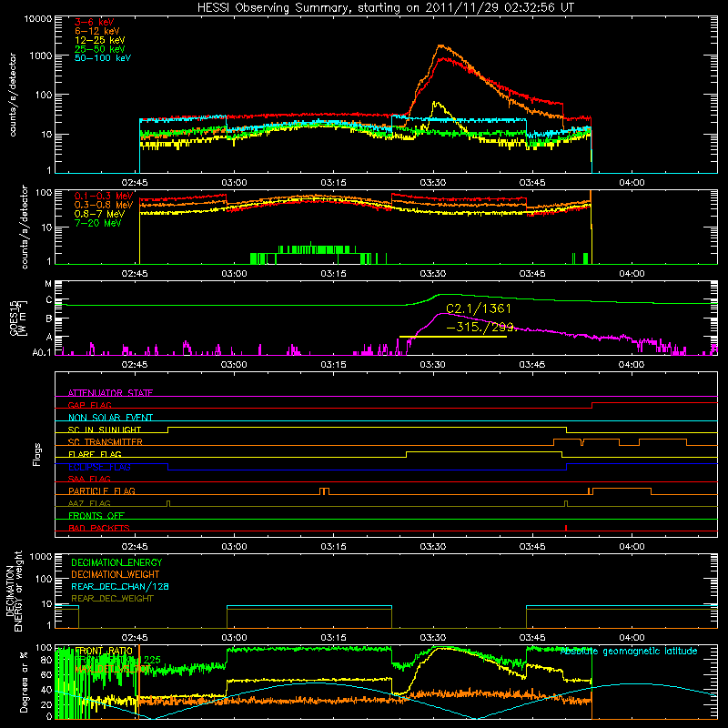Viewport: 728px width, 728px height.
Task: Click the 'ATTENUATOR_STATE' flag label
Action: point(110,393)
